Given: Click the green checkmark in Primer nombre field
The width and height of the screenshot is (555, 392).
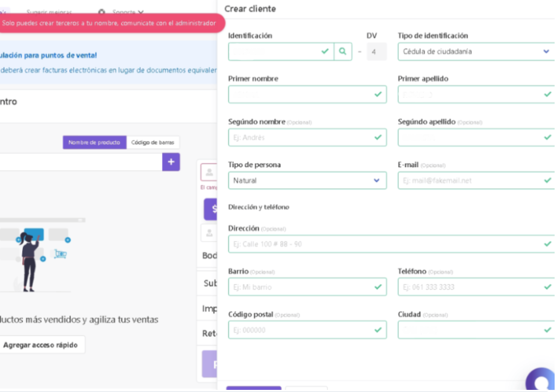Looking at the screenshot, I should point(378,94).
